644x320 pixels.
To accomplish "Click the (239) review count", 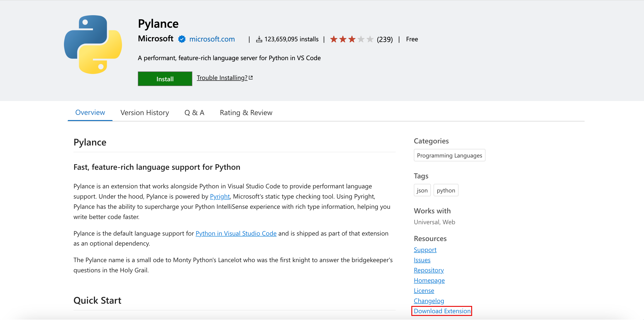I will (385, 39).
